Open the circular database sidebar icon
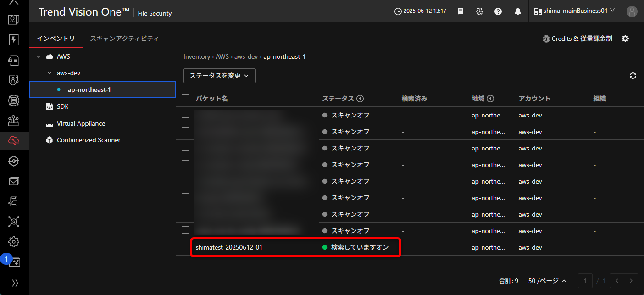 14,100
